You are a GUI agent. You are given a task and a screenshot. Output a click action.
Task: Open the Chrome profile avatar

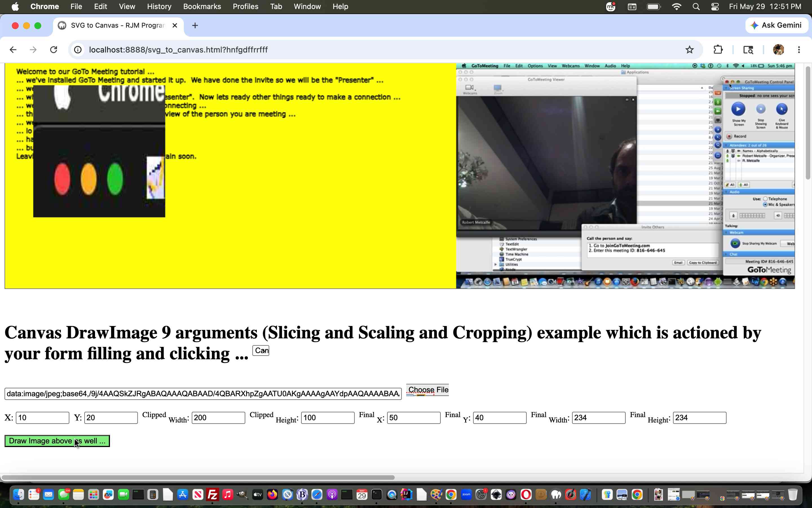tap(778, 50)
